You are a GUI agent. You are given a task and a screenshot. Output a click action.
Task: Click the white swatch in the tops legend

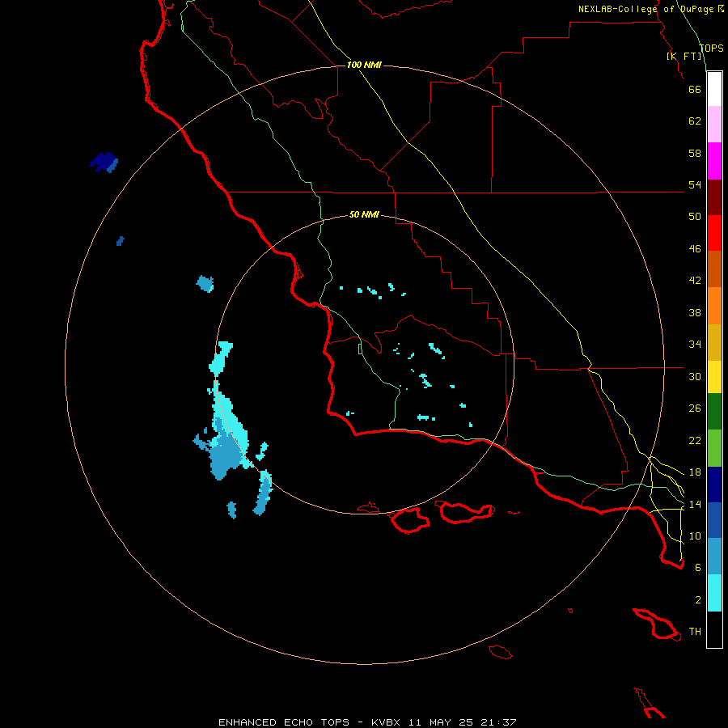click(x=714, y=89)
